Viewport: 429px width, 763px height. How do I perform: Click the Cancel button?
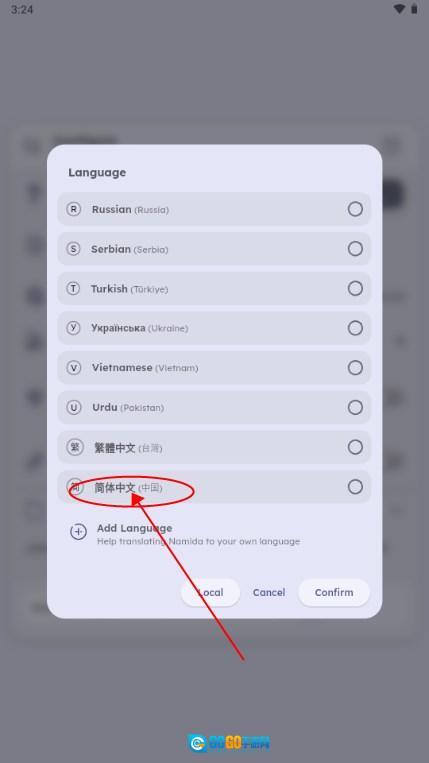click(x=269, y=592)
